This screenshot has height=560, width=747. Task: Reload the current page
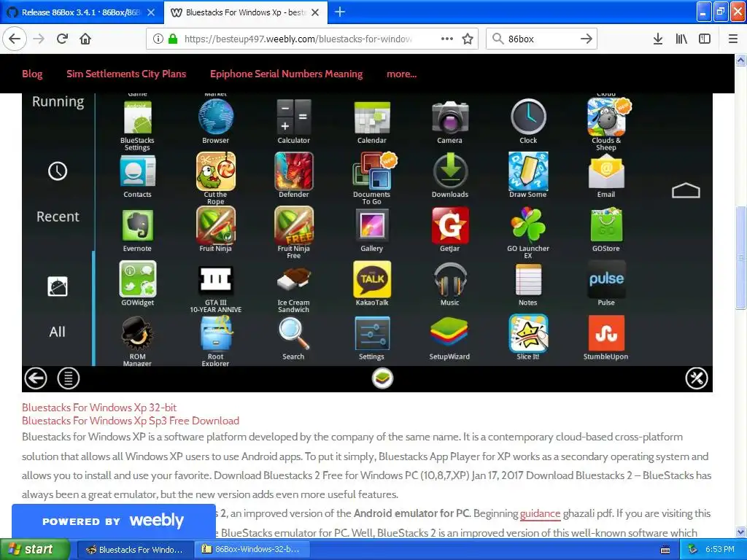tap(62, 39)
